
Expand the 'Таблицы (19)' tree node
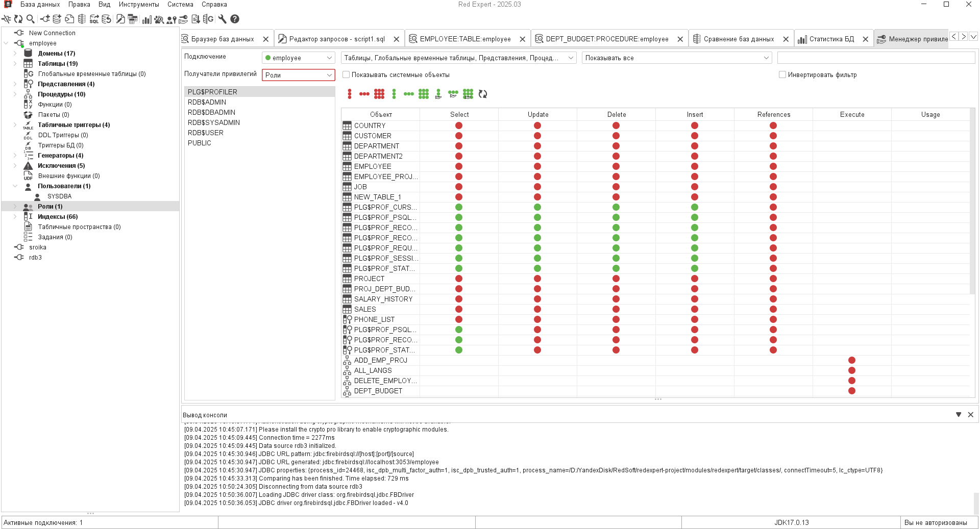tap(15, 64)
